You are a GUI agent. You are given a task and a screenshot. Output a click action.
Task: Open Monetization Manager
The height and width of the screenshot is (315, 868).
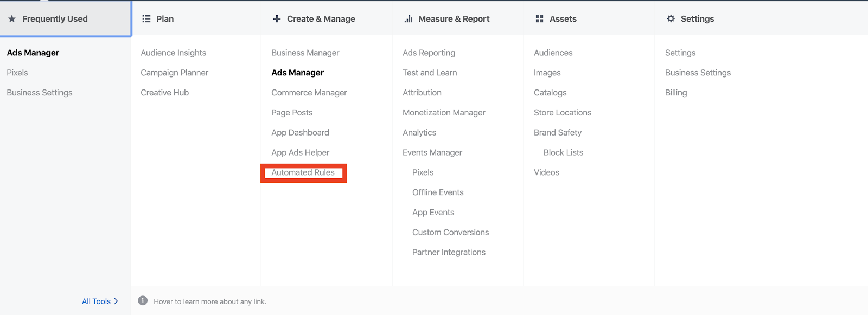(x=444, y=113)
